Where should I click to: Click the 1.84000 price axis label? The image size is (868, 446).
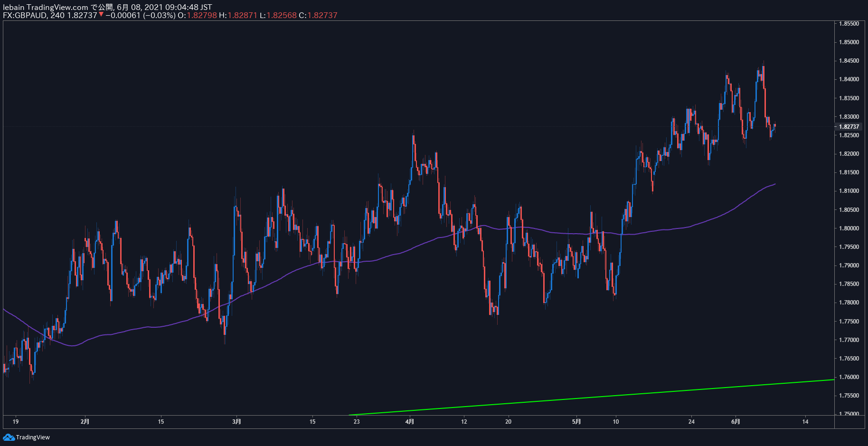tap(849, 79)
